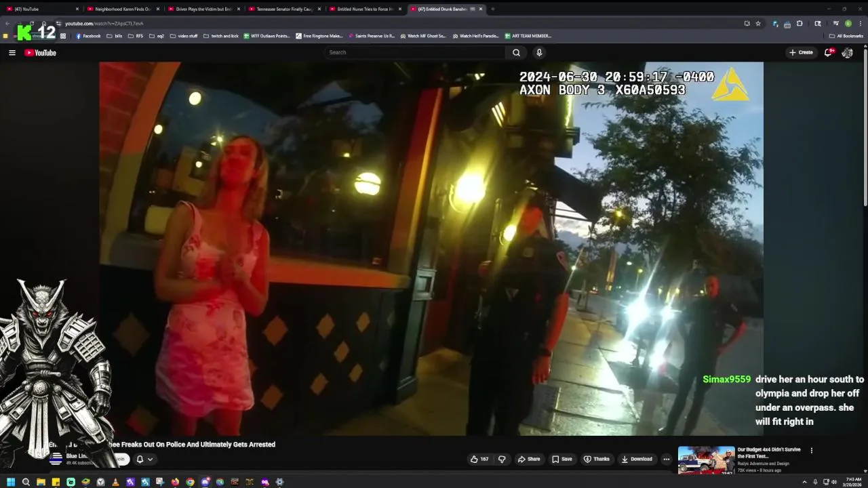Image resolution: width=868 pixels, height=488 pixels.
Task: Expand the All Bookmarks folder
Action: [846, 36]
